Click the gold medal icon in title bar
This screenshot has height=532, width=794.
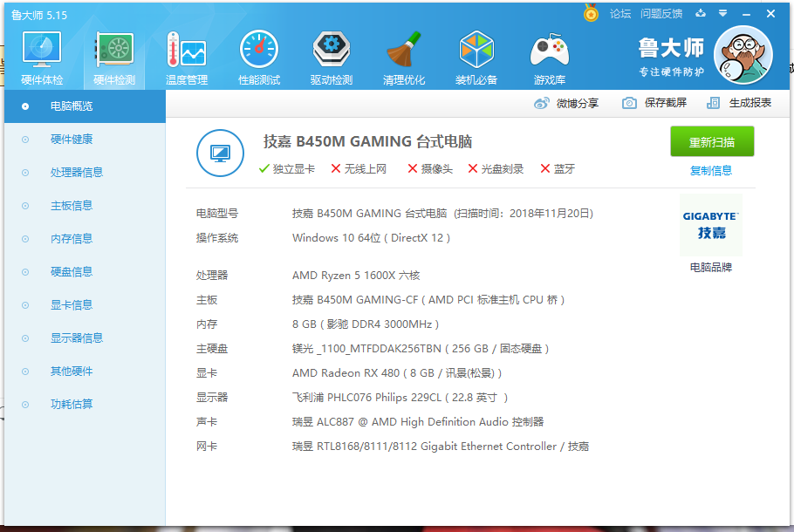[591, 13]
